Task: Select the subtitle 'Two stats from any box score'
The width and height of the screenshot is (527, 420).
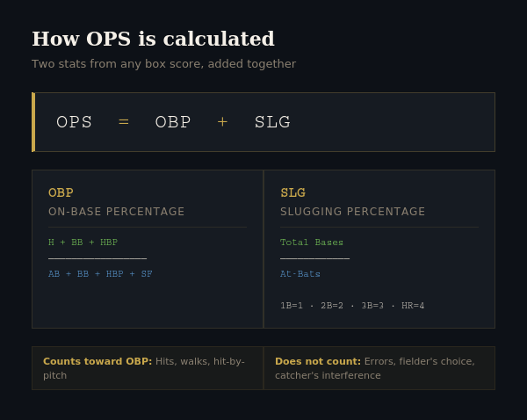Action: 118,64
